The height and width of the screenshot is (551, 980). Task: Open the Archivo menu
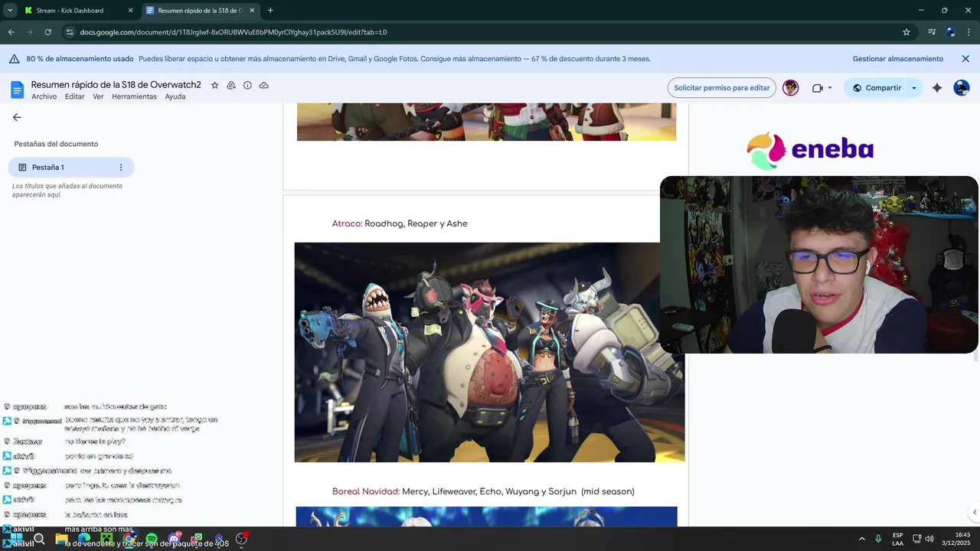click(x=44, y=96)
